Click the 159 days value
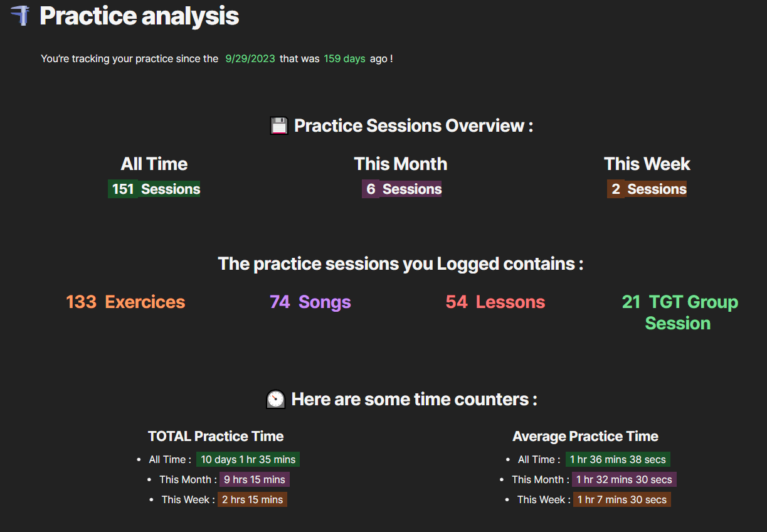 [x=344, y=59]
